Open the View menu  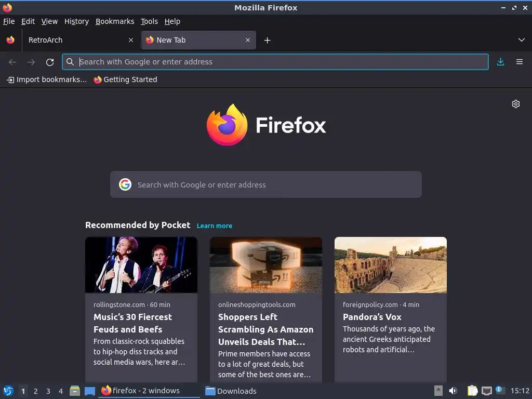49,21
